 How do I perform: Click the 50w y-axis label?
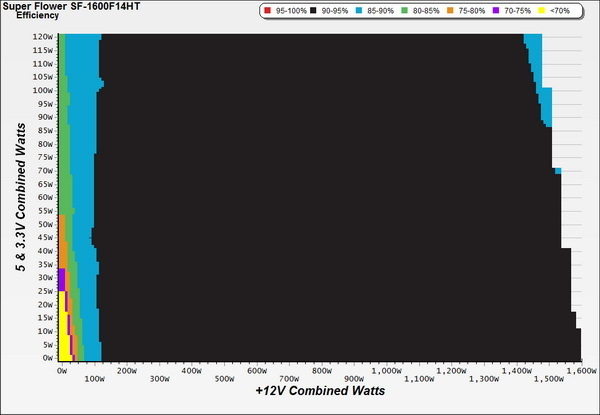(45, 224)
